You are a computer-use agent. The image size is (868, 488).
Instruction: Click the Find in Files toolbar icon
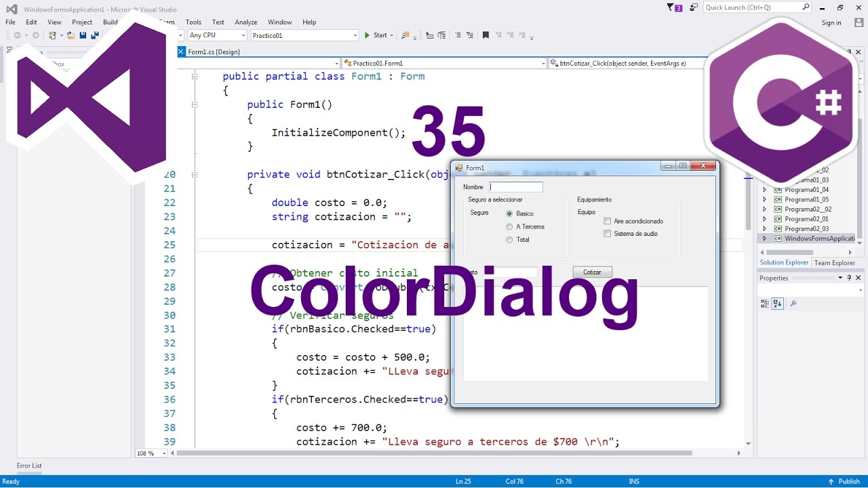pos(406,35)
